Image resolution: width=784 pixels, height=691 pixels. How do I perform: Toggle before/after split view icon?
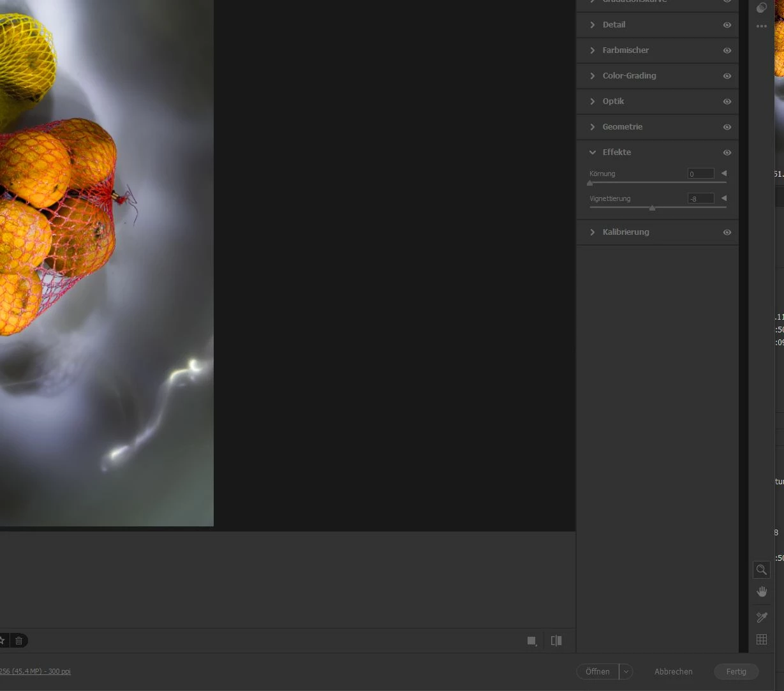[x=556, y=641]
